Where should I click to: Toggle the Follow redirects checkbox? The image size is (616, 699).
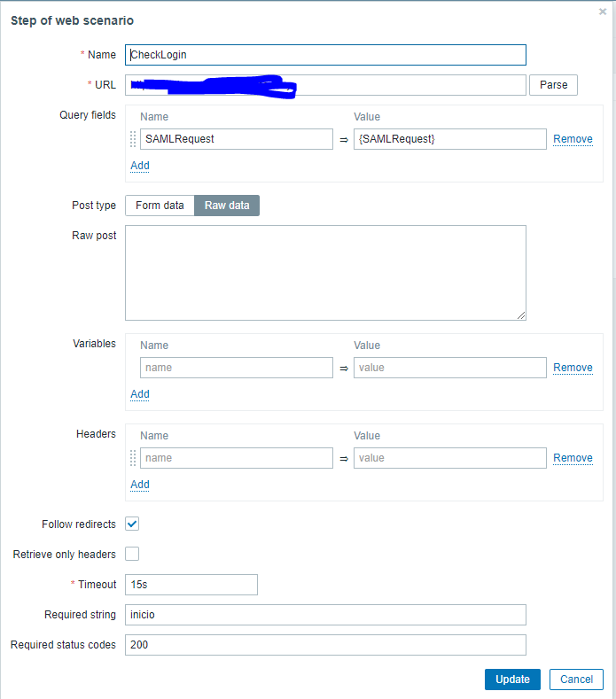click(132, 524)
